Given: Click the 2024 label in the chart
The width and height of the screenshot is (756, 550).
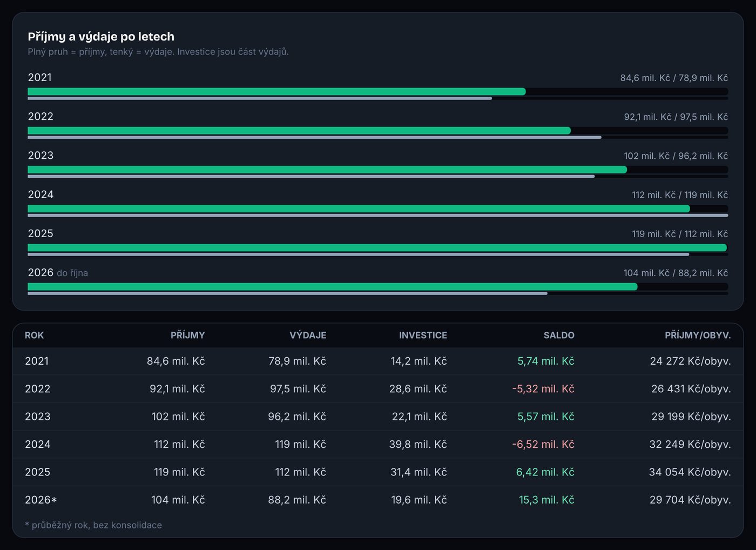Looking at the screenshot, I should point(40,194).
